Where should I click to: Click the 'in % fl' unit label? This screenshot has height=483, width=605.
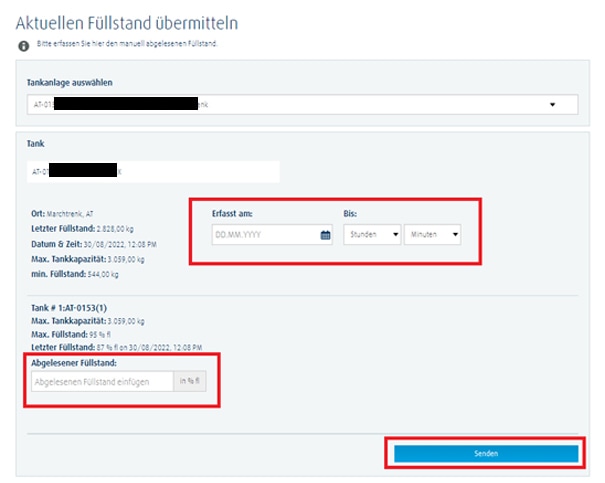click(189, 381)
